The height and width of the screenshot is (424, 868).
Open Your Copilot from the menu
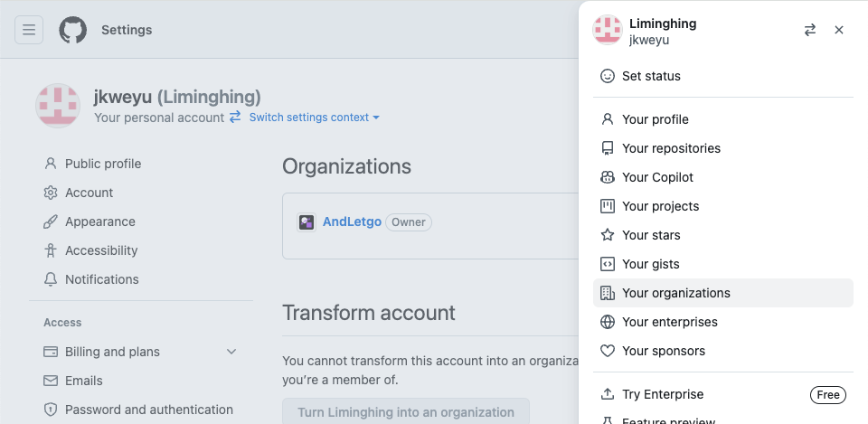[723, 177]
